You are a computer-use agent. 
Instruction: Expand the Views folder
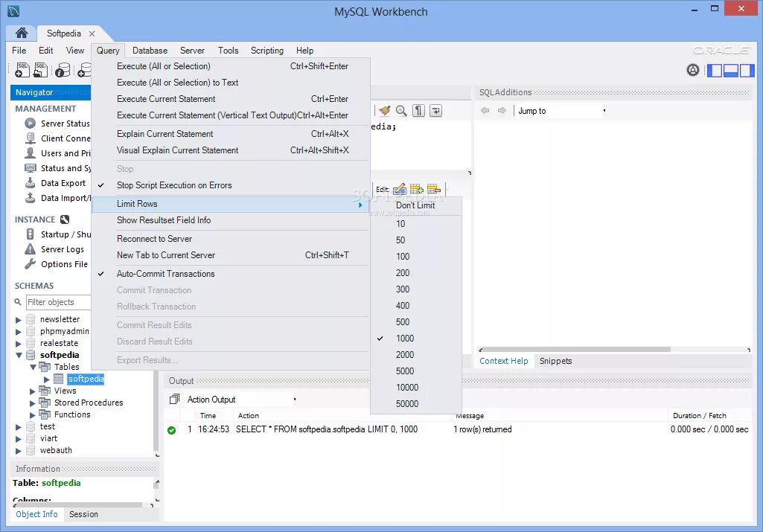click(33, 391)
